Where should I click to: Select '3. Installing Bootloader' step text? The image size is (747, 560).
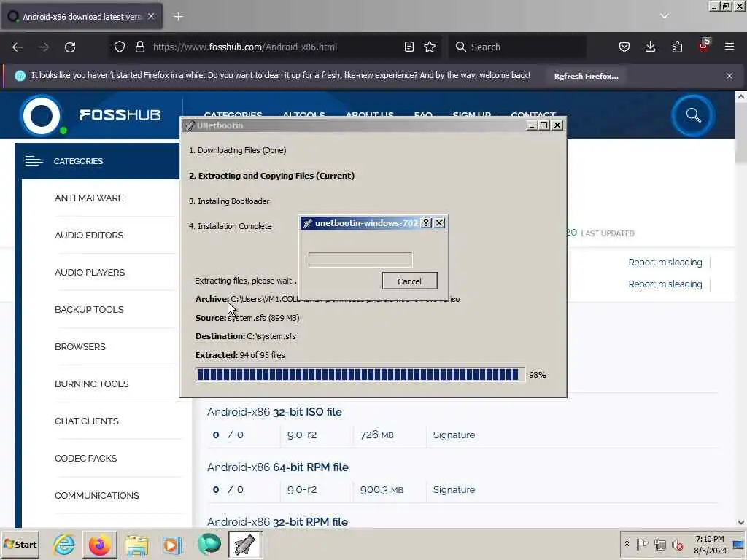[x=228, y=201]
